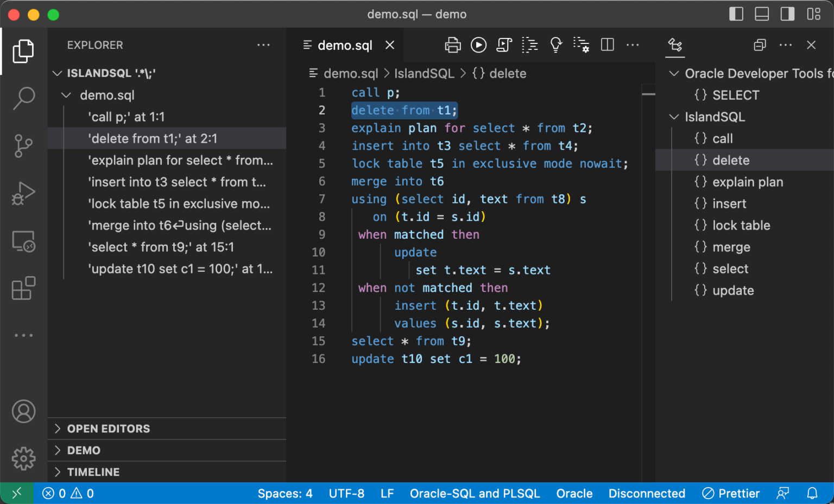Image resolution: width=834 pixels, height=504 pixels.
Task: Collapse the IslandSQL outline group
Action: (673, 117)
